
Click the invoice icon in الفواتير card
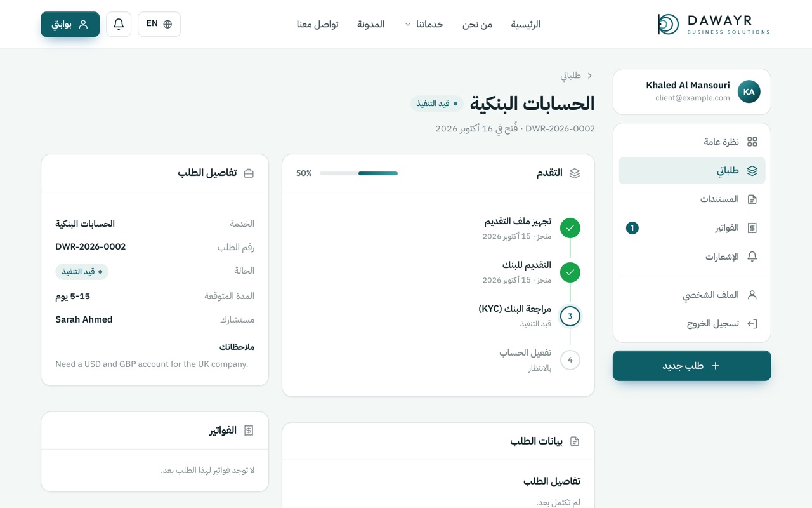tap(249, 431)
